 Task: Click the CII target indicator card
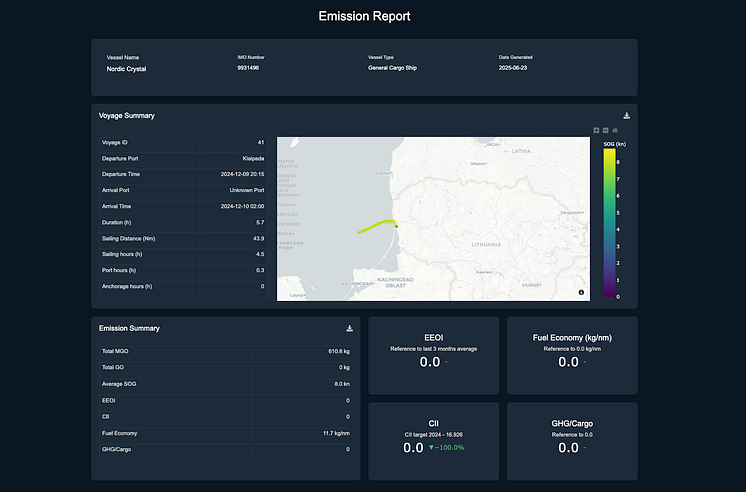tap(433, 441)
